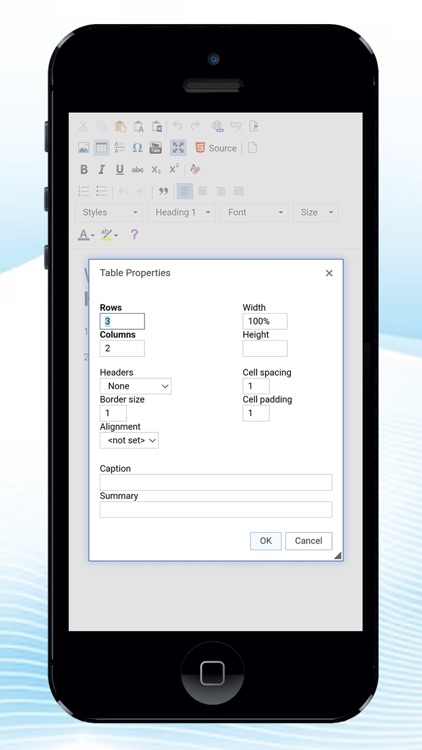
Task: Justify the text
Action: pos(239,191)
